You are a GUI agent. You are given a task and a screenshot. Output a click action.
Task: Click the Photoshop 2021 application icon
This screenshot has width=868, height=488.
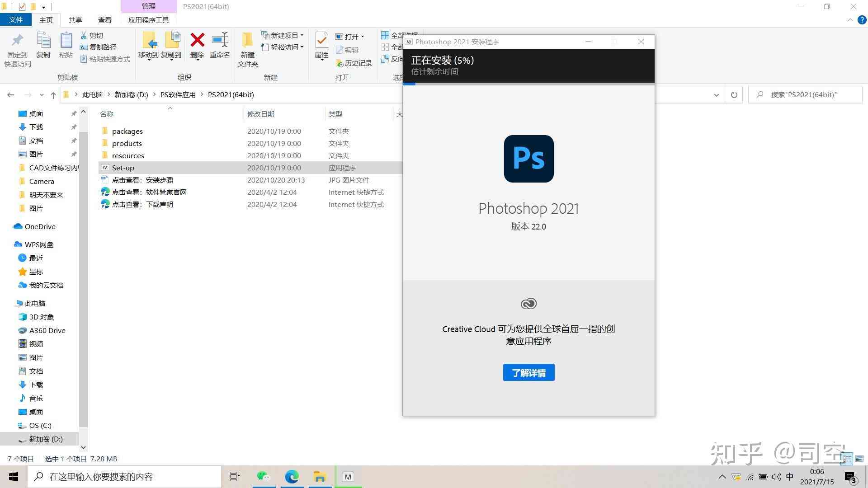528,159
